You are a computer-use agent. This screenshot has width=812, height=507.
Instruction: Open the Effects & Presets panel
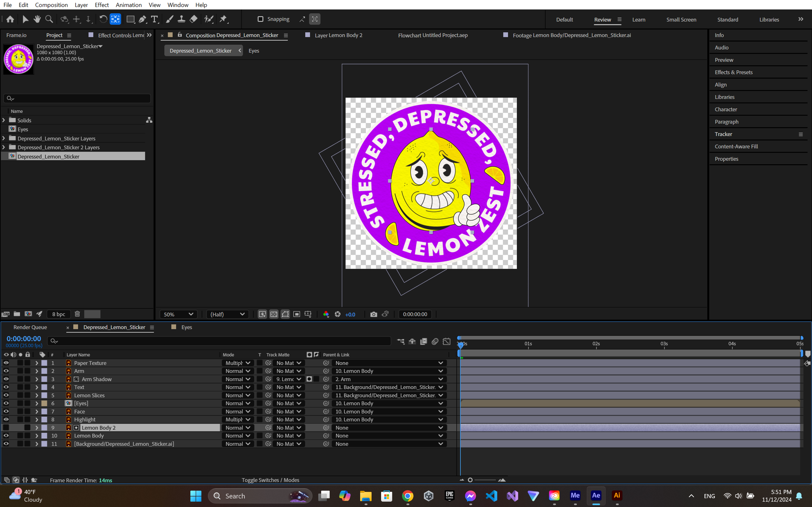pyautogui.click(x=733, y=72)
